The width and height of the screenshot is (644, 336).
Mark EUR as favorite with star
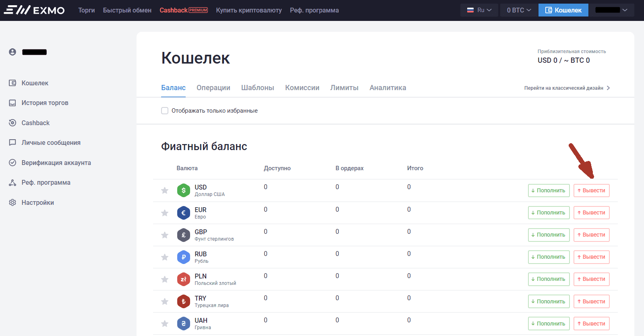(x=165, y=213)
